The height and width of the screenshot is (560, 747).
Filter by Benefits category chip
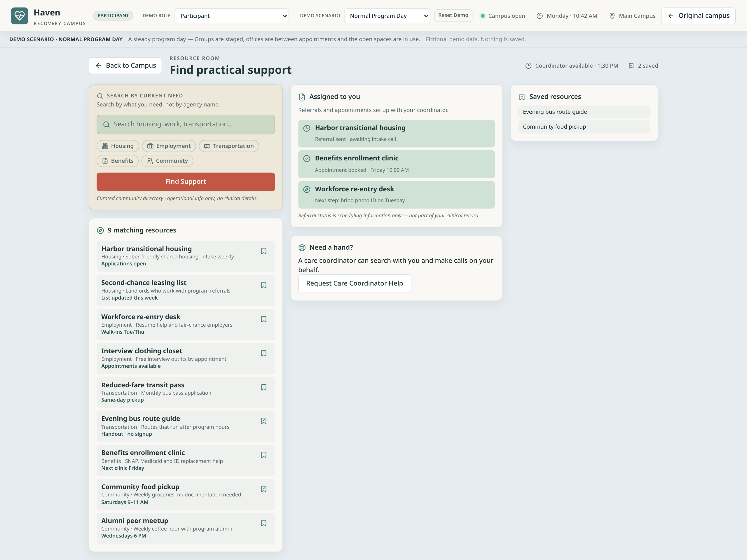118,161
